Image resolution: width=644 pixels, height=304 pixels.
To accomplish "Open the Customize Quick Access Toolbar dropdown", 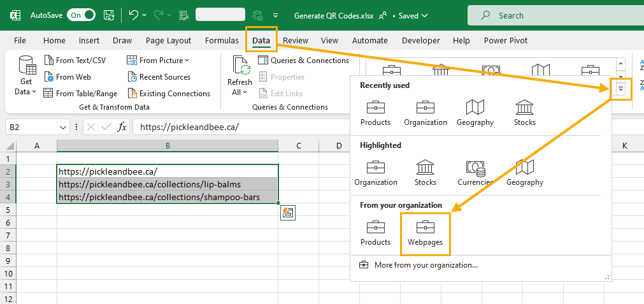I will pos(276,15).
